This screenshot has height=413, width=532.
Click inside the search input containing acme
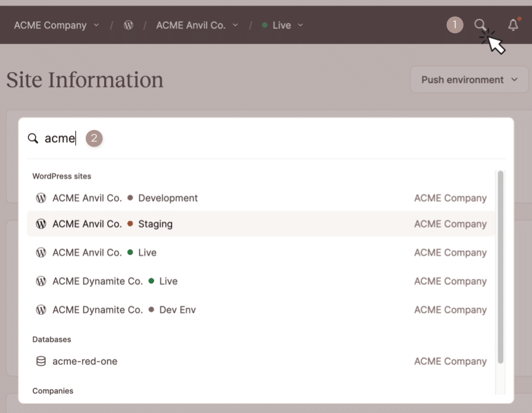point(60,138)
